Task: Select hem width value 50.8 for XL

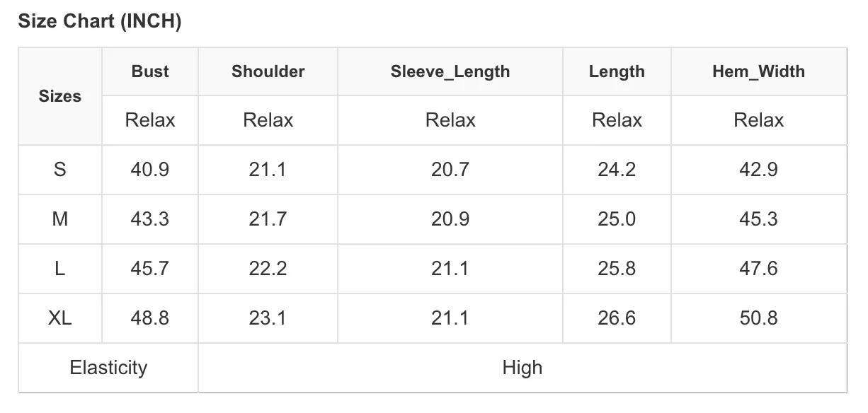Action: click(758, 318)
